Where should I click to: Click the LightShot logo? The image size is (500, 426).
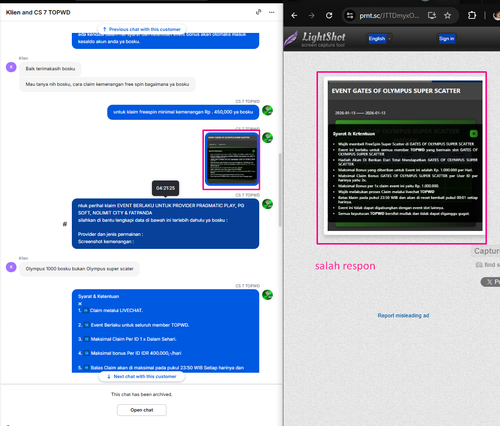(315, 39)
